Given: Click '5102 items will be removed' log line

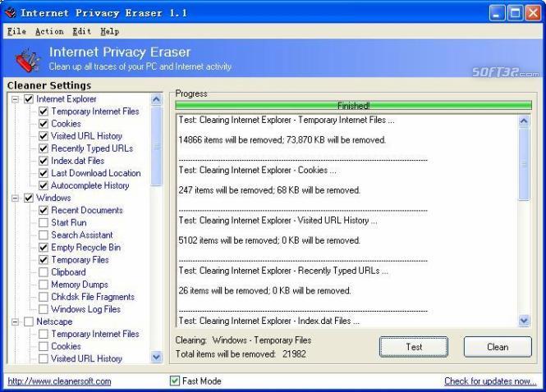Looking at the screenshot, I should point(269,240).
